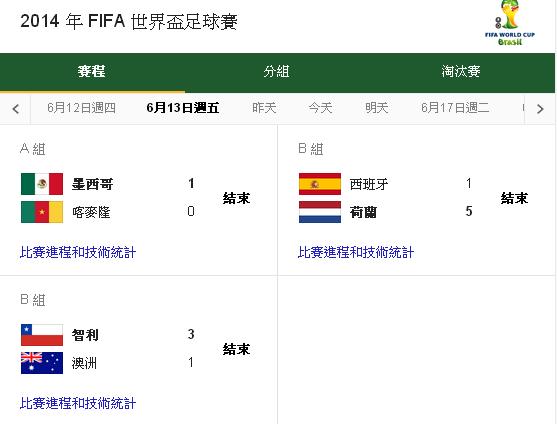Open match stats link for Chile vs Australia
Image resolution: width=557 pixels, height=424 pixels.
point(78,403)
